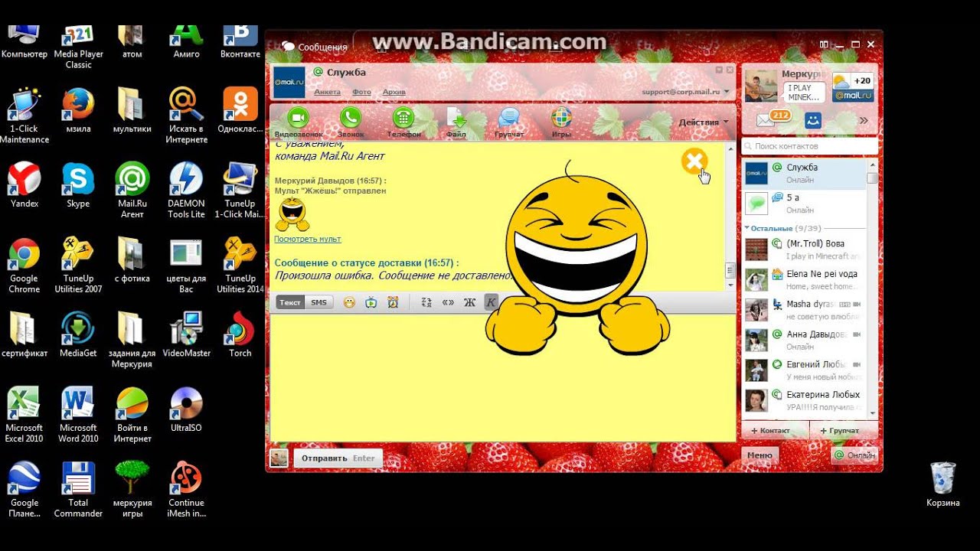Viewport: 980px width, 551px height.
Task: Open Total Commander desktop shortcut
Action: tap(78, 491)
